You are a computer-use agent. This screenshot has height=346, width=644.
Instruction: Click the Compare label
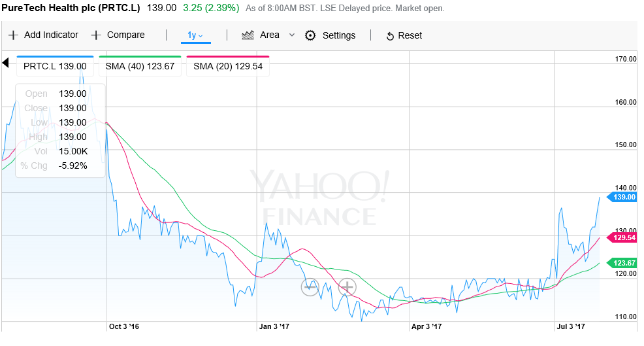[x=125, y=35]
